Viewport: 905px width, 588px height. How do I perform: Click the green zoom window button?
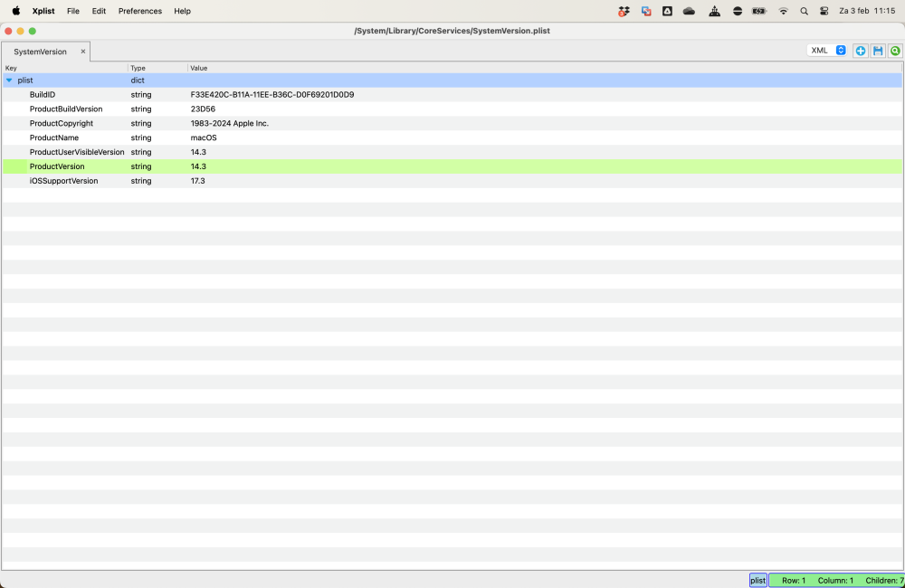tap(33, 31)
